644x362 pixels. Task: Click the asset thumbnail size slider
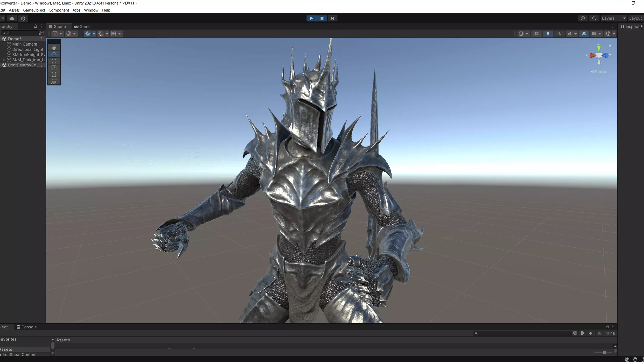click(x=604, y=352)
